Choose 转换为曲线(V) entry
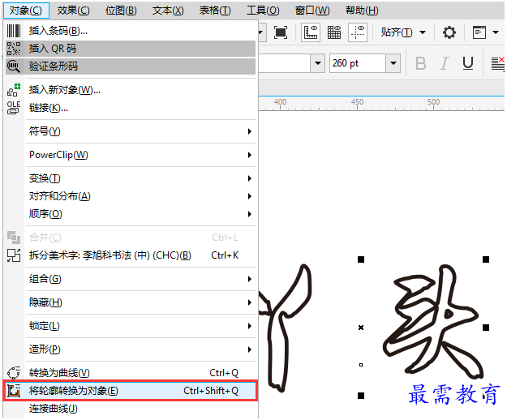 [x=131, y=373]
